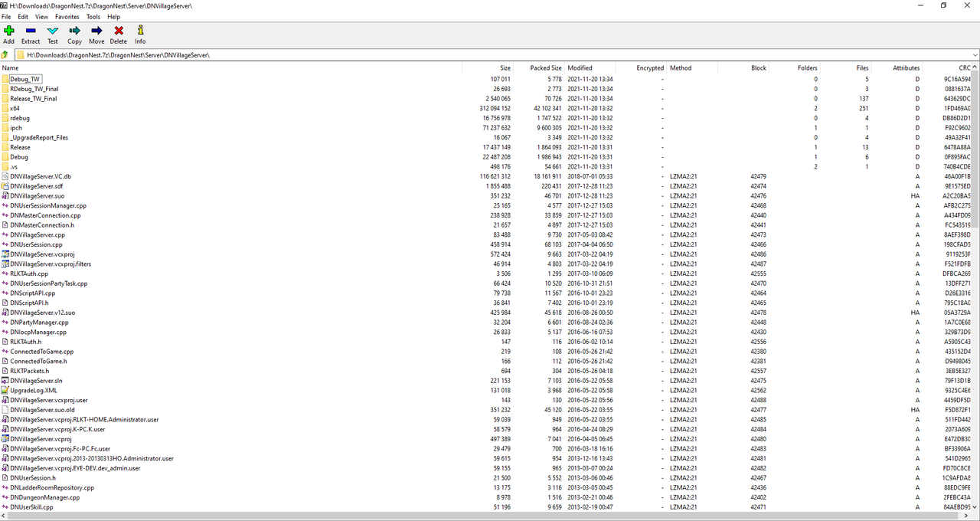Screen dimensions: 980x521
Task: Select the x64 folder icon
Action: tap(5, 109)
